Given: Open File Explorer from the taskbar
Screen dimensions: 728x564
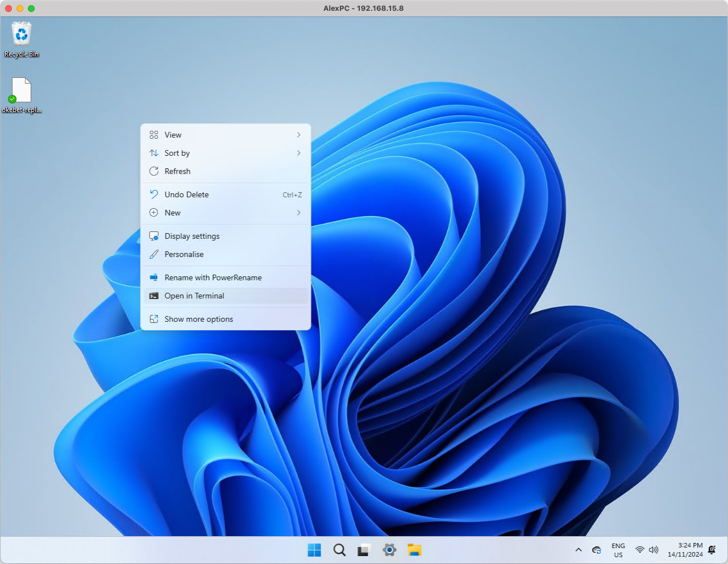Looking at the screenshot, I should [x=414, y=550].
